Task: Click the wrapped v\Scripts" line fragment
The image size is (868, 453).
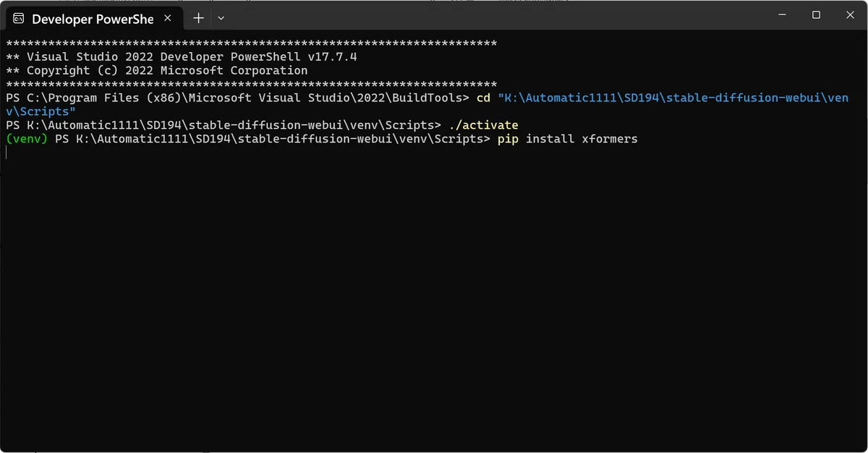Action: pos(41,111)
